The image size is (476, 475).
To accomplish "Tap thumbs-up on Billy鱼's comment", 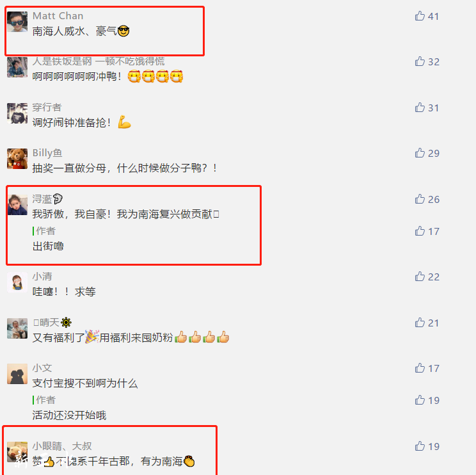I will pos(420,153).
